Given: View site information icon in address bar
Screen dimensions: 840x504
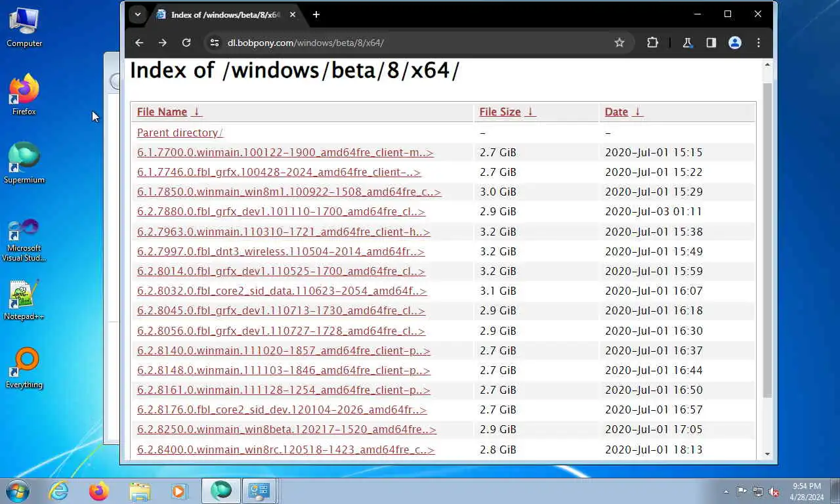Looking at the screenshot, I should click(x=214, y=43).
